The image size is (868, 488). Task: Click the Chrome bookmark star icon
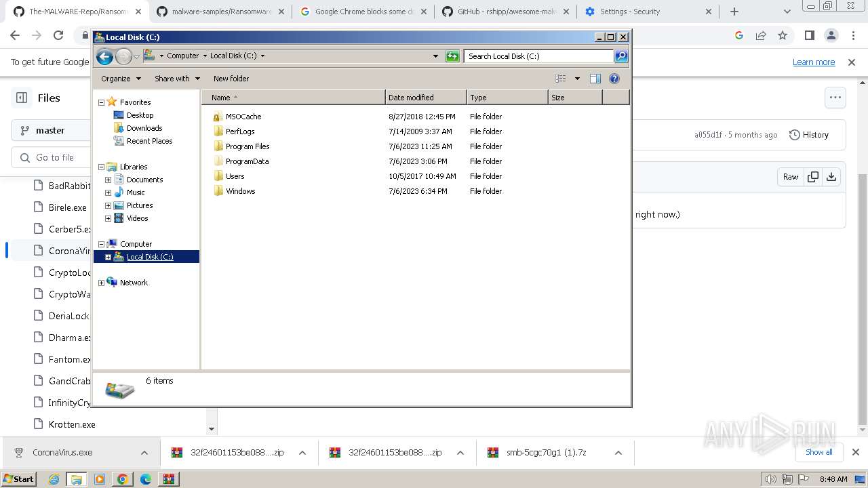pyautogui.click(x=783, y=35)
